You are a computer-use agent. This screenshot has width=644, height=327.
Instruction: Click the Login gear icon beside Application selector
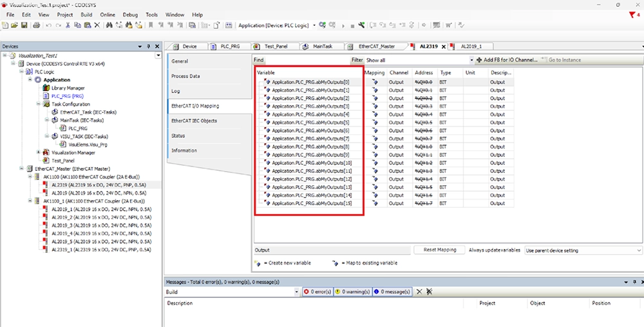pos(323,26)
